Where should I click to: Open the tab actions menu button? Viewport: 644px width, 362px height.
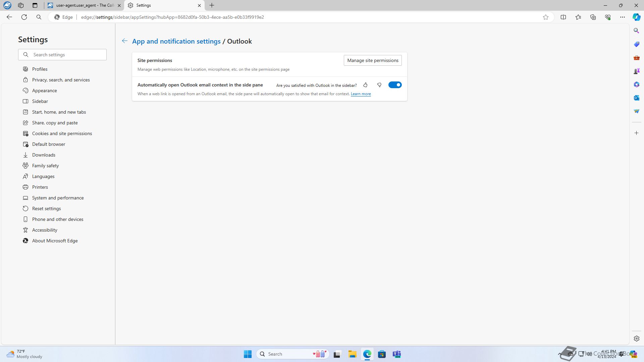click(x=35, y=5)
